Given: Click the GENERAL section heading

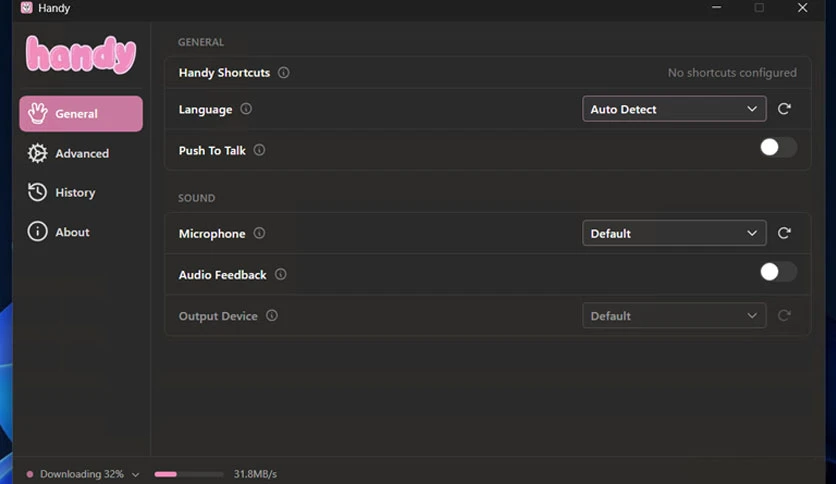Looking at the screenshot, I should tap(201, 42).
